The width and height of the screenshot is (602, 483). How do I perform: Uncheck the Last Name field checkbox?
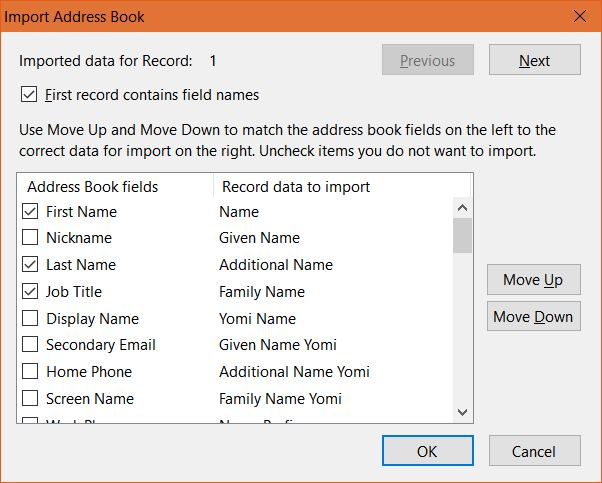point(30,265)
